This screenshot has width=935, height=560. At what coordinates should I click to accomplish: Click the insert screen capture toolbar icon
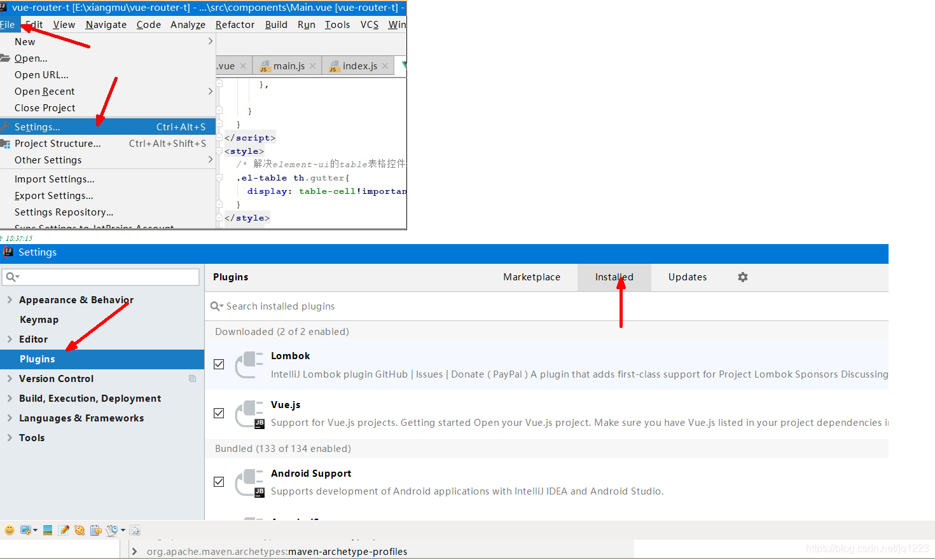[26, 530]
